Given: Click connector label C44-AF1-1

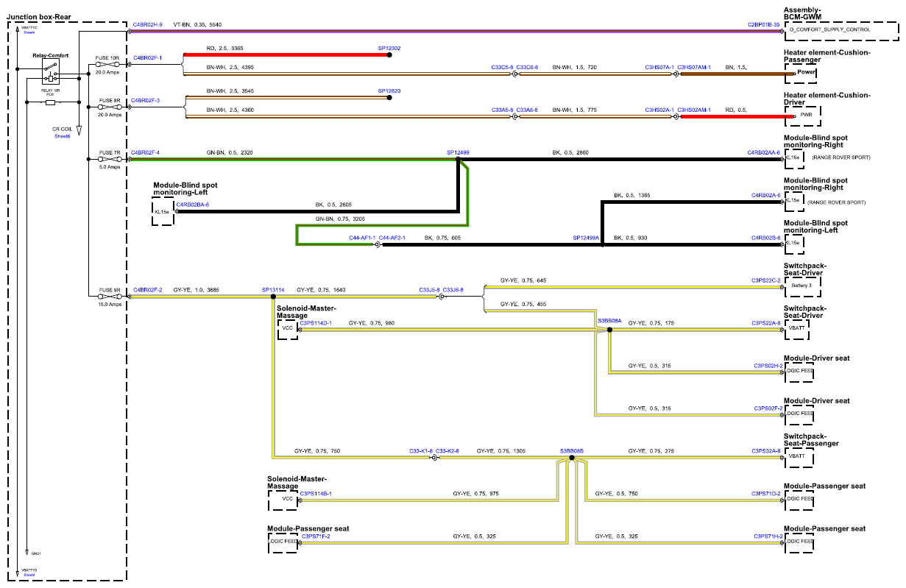Looking at the screenshot, I should coord(362,238).
